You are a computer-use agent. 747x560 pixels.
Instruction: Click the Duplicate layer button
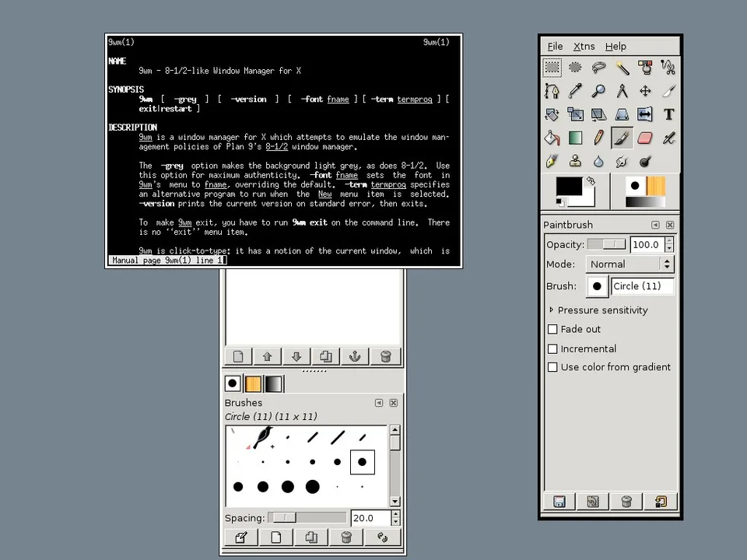(x=326, y=356)
